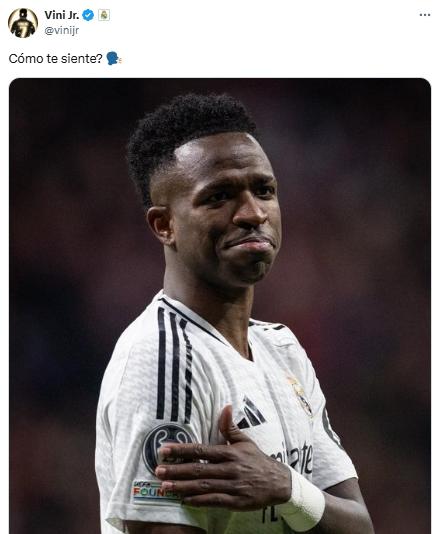Open the @vinijr handle link

[62, 31]
